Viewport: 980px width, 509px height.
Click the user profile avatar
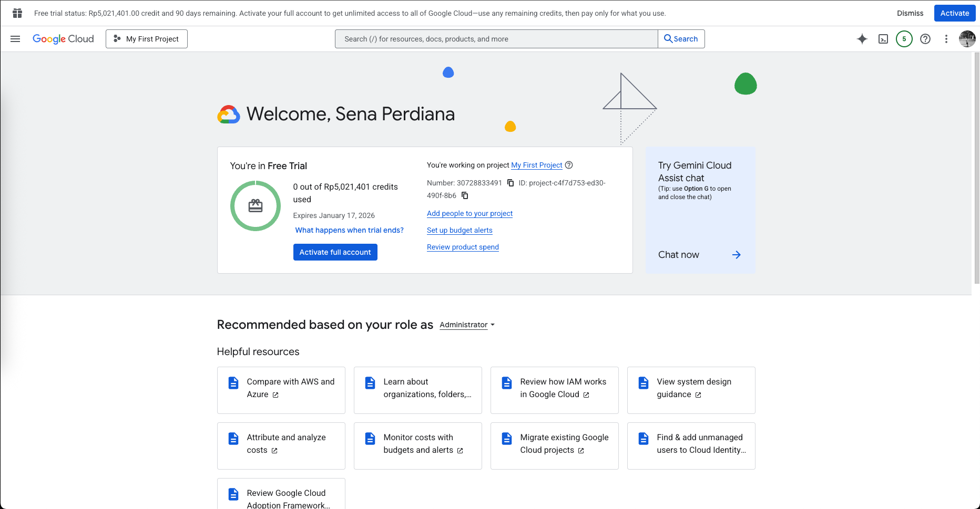pos(967,39)
